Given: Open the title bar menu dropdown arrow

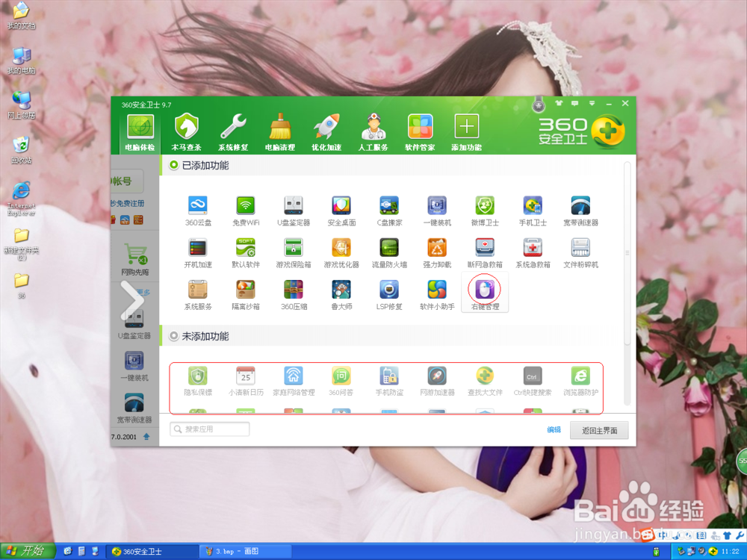Looking at the screenshot, I should point(592,103).
